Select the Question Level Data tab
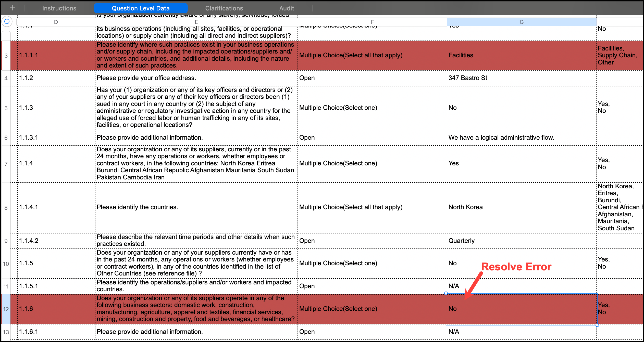The width and height of the screenshot is (644, 342). coord(141,8)
